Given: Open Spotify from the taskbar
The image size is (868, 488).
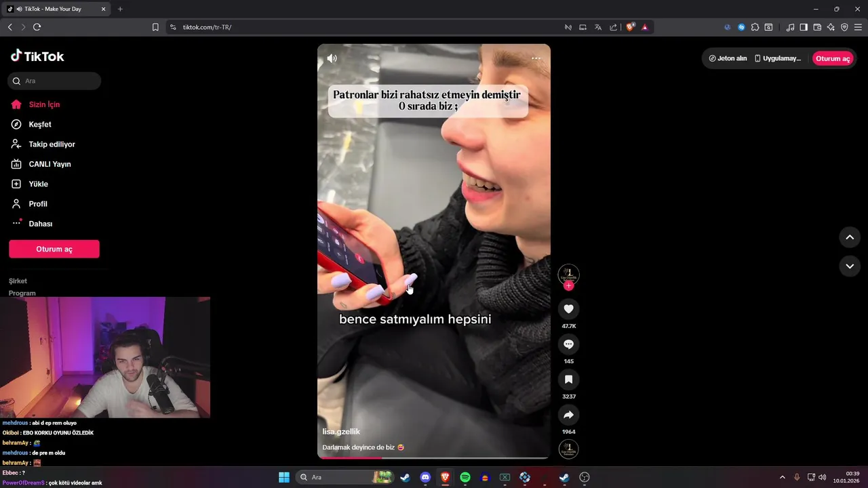Looking at the screenshot, I should pyautogui.click(x=465, y=477).
